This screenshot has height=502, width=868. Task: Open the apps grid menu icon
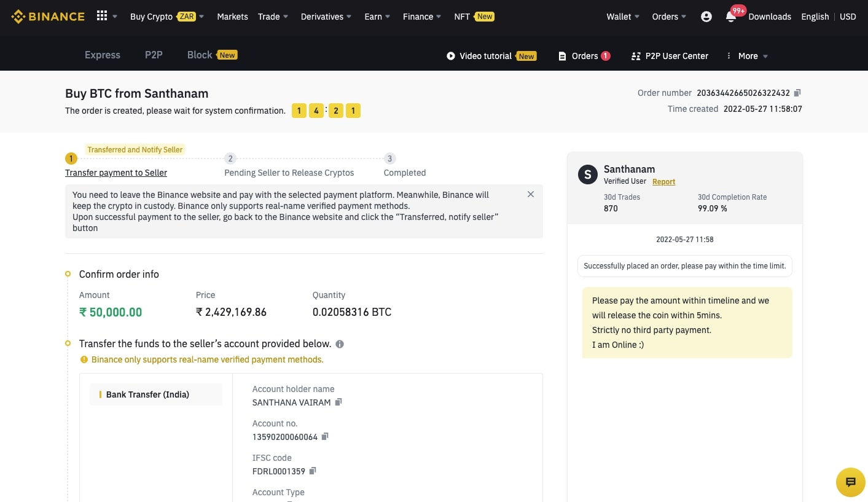click(x=102, y=16)
